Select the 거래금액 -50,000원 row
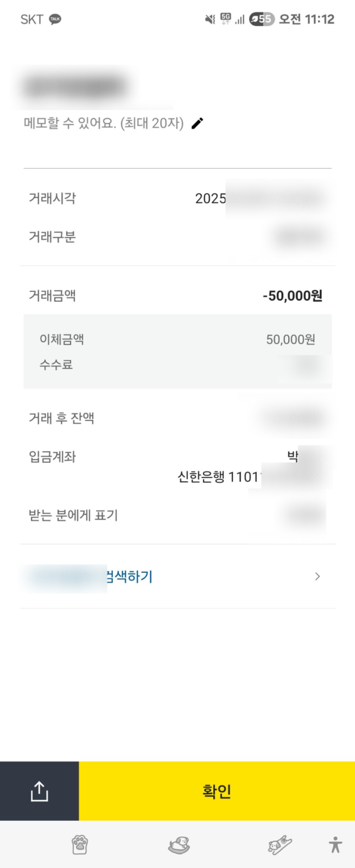355x868 pixels. click(x=177, y=296)
